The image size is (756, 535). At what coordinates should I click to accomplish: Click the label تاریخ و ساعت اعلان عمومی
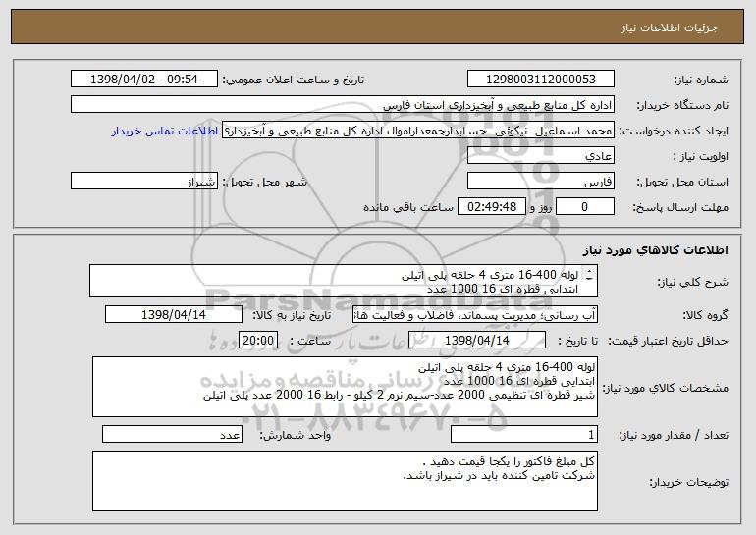pos(294,80)
